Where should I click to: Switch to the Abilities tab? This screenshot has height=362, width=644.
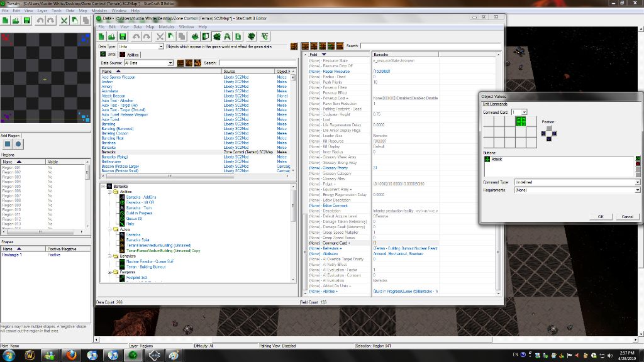coord(130,55)
